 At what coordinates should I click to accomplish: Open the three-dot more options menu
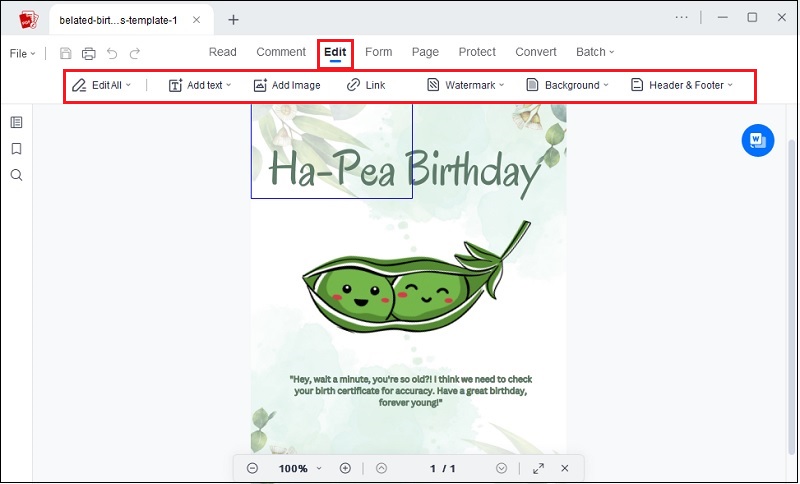pos(682,17)
